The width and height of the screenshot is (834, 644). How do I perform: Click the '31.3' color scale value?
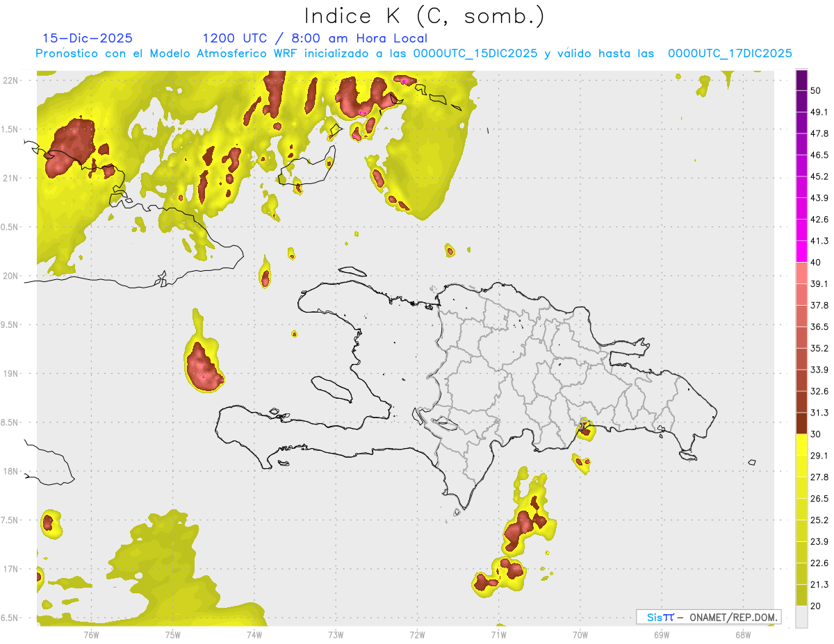[819, 413]
